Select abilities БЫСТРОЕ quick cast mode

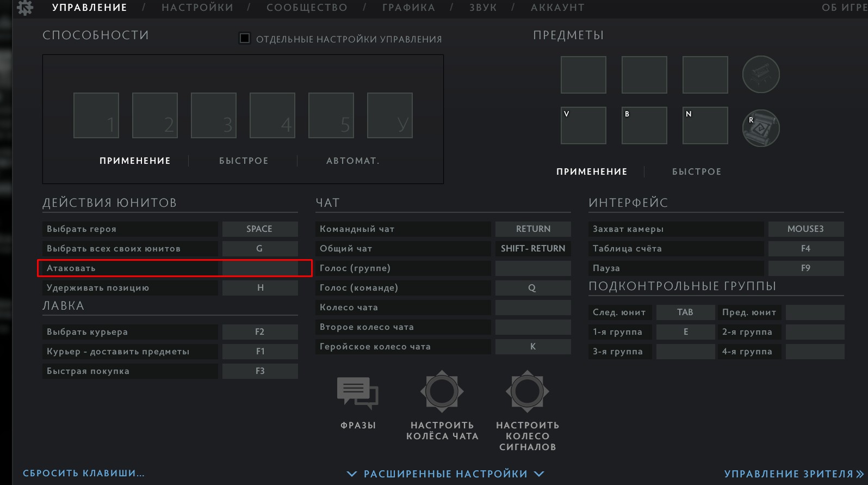pos(244,161)
